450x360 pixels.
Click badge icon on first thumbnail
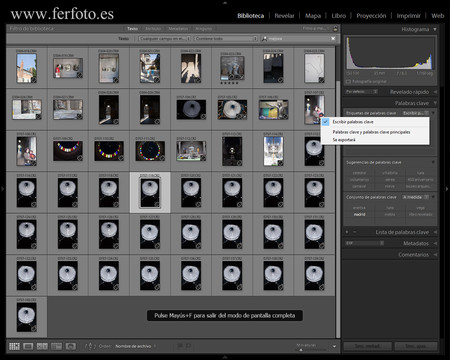click(x=34, y=80)
